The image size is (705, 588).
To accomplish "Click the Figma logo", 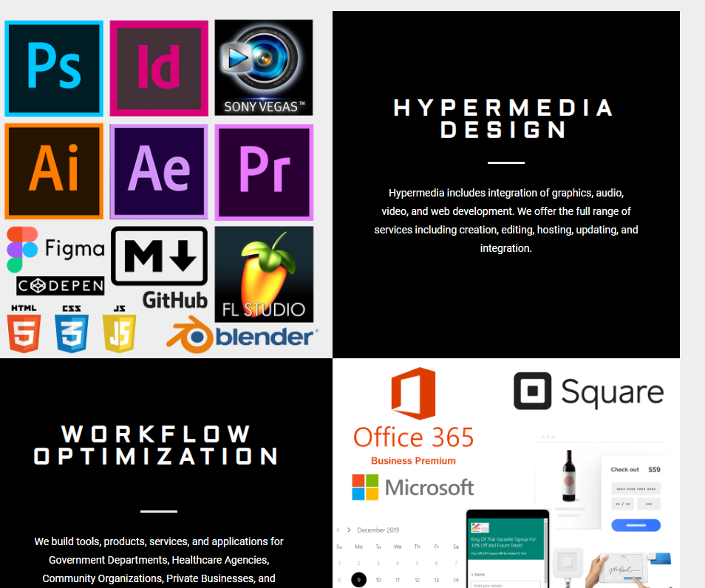I will (x=55, y=249).
